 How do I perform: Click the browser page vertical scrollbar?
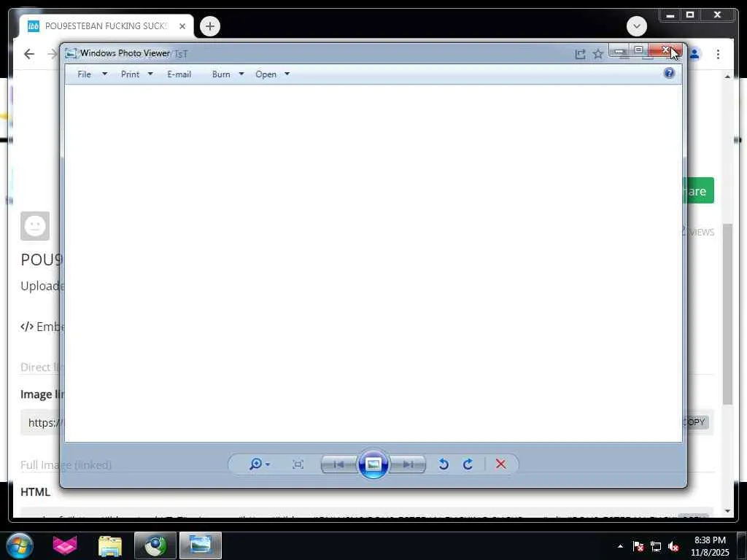727,314
